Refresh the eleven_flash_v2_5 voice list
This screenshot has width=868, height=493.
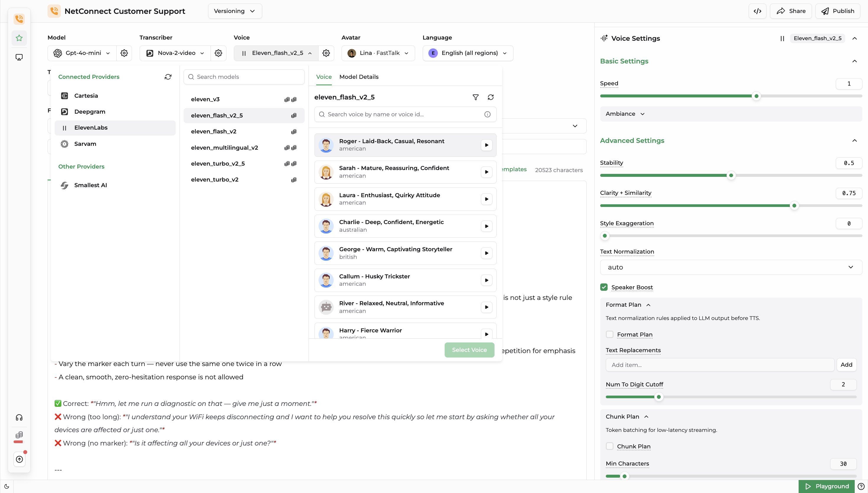[x=490, y=97]
